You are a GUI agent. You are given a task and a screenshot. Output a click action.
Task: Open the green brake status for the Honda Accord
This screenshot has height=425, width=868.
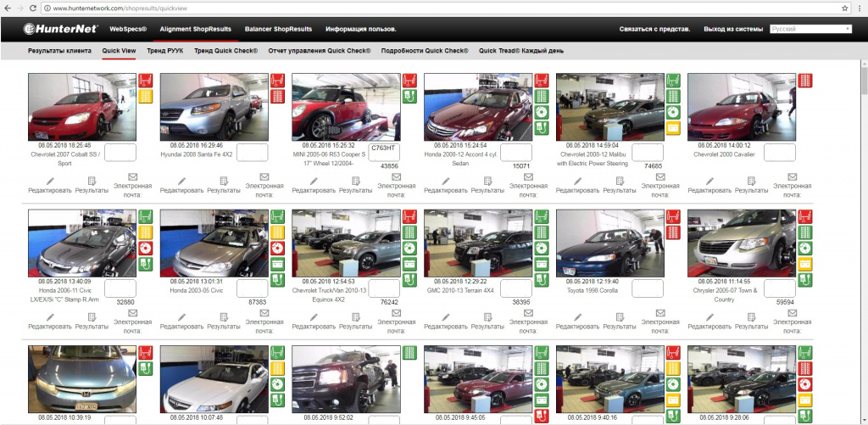pyautogui.click(x=542, y=112)
